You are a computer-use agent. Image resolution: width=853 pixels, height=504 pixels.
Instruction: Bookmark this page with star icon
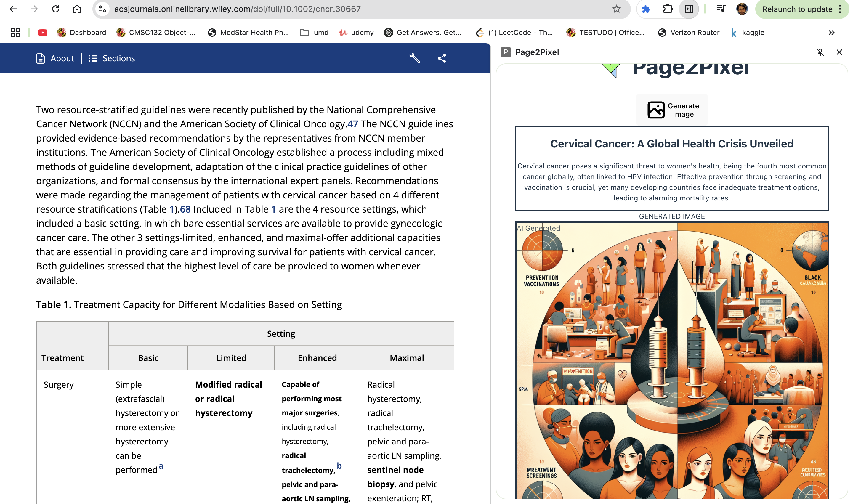617,9
